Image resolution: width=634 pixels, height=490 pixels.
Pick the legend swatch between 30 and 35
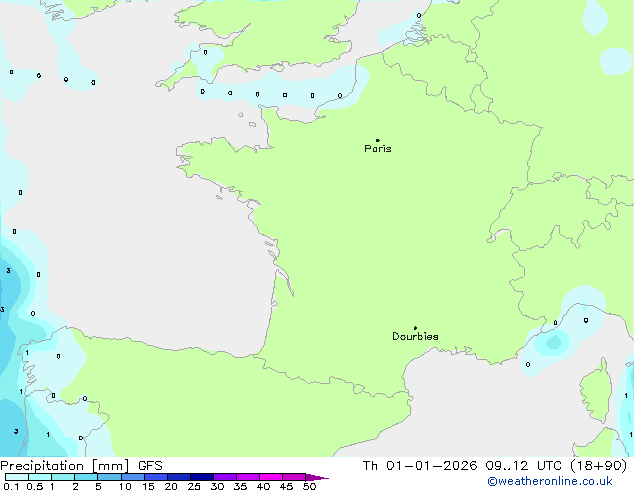click(225, 477)
